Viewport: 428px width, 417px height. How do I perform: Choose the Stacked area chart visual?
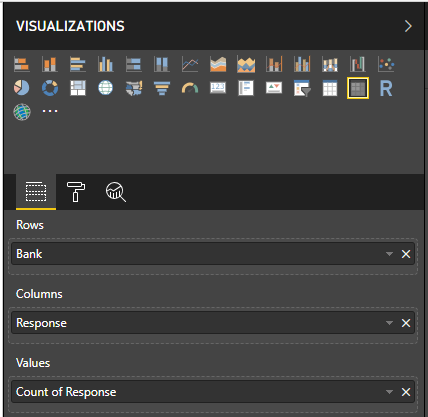pos(246,64)
